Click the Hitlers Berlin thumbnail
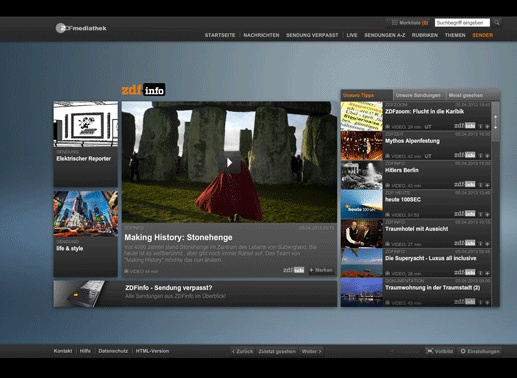 coord(362,175)
